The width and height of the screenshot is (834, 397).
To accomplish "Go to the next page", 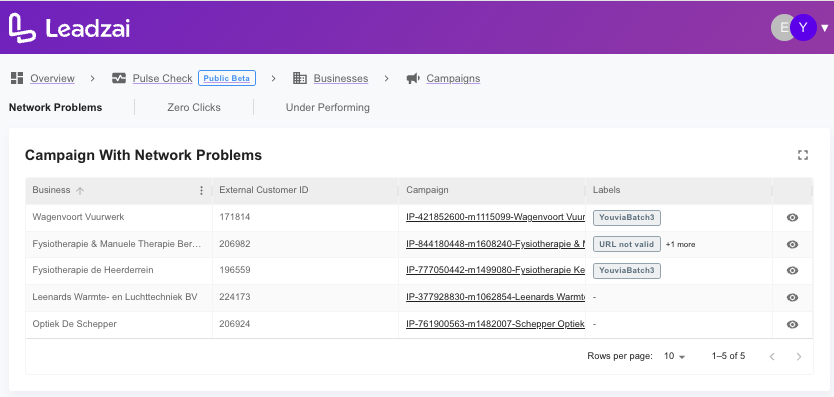I will (x=798, y=357).
